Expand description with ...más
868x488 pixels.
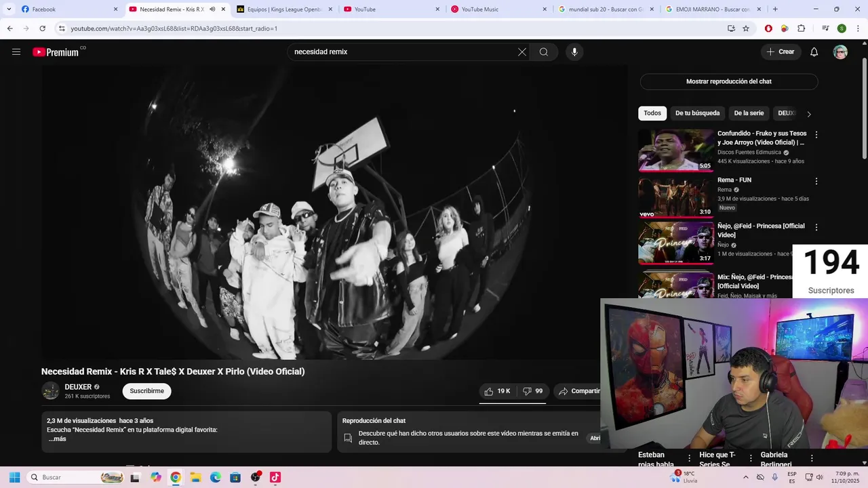57,439
